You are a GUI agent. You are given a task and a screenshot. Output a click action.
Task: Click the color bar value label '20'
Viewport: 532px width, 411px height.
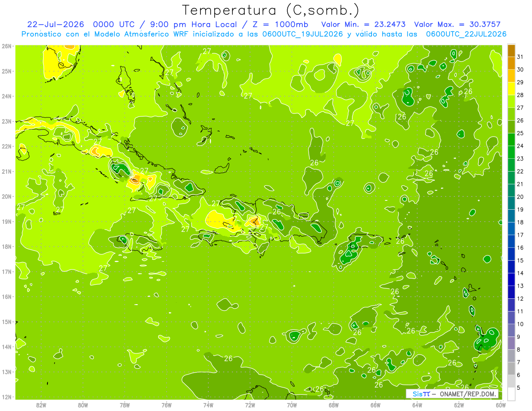tap(520, 197)
